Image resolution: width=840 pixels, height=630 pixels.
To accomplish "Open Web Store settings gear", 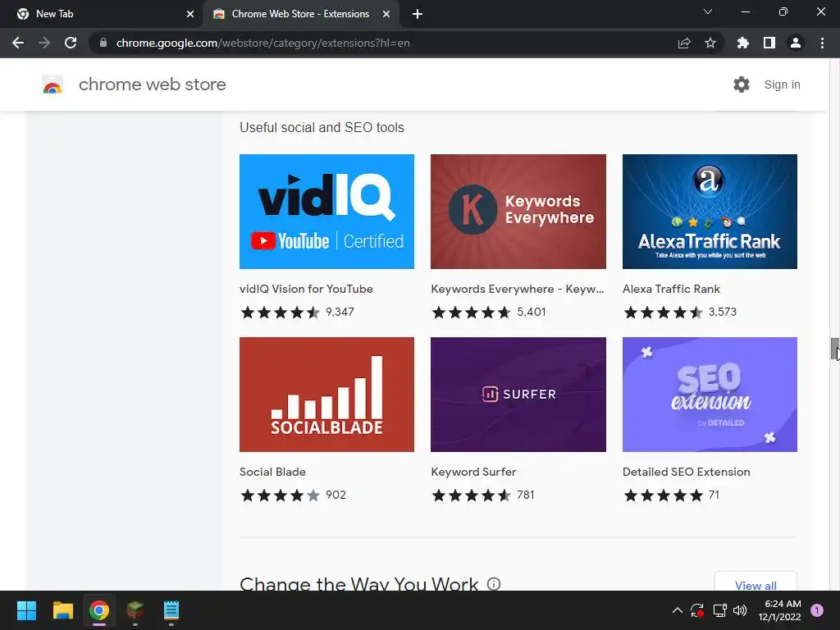I will pos(742,84).
